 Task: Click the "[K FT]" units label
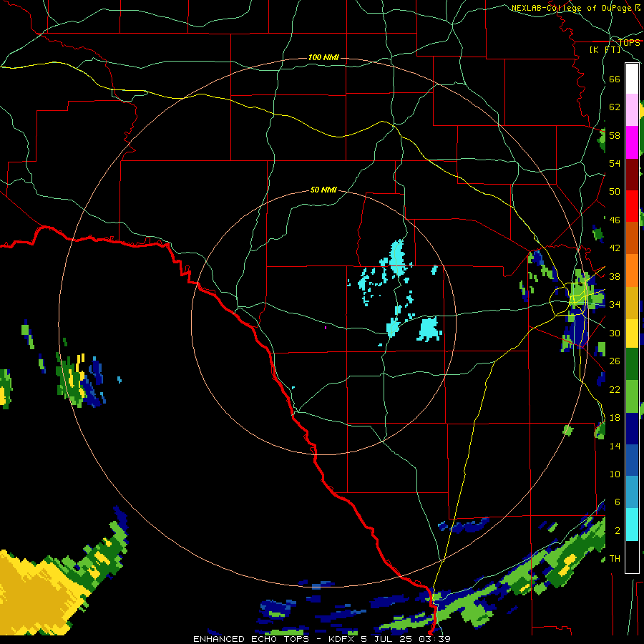[605, 50]
